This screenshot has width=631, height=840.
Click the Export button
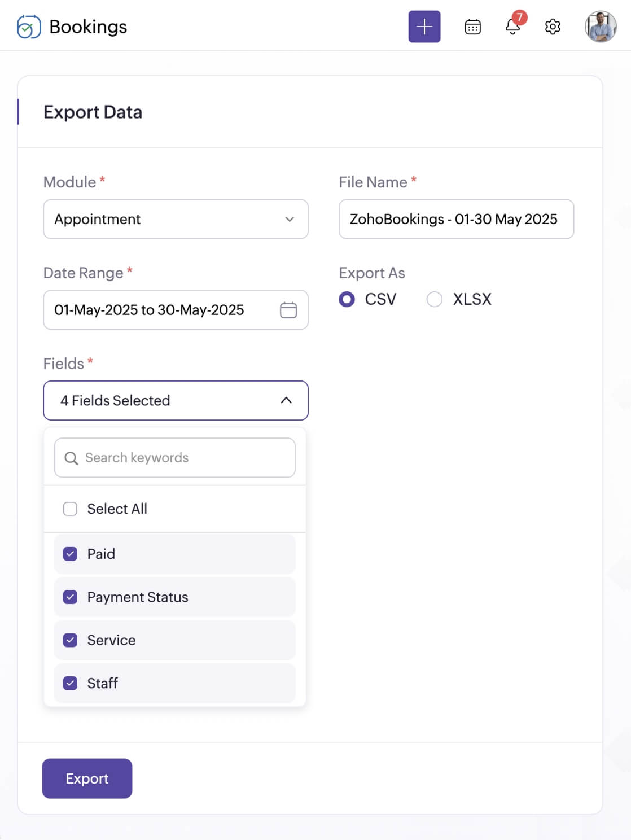(87, 778)
